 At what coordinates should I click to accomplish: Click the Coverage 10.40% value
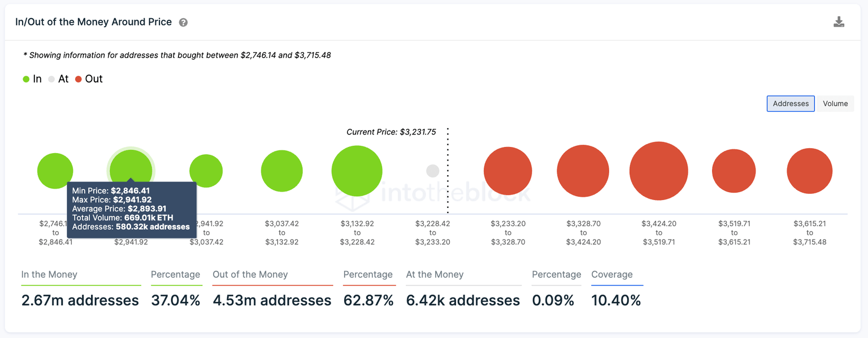click(x=615, y=300)
